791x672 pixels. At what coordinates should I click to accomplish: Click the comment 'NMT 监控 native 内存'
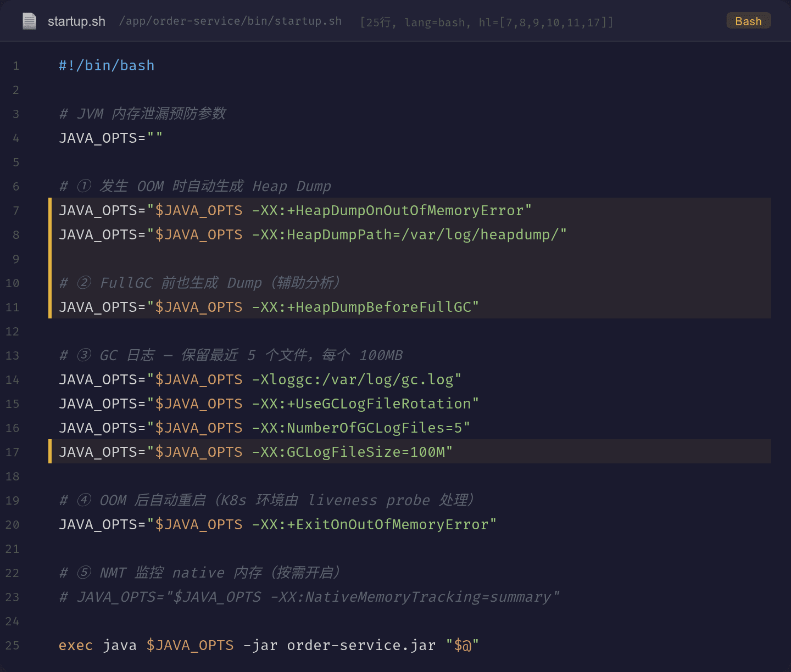[181, 573]
